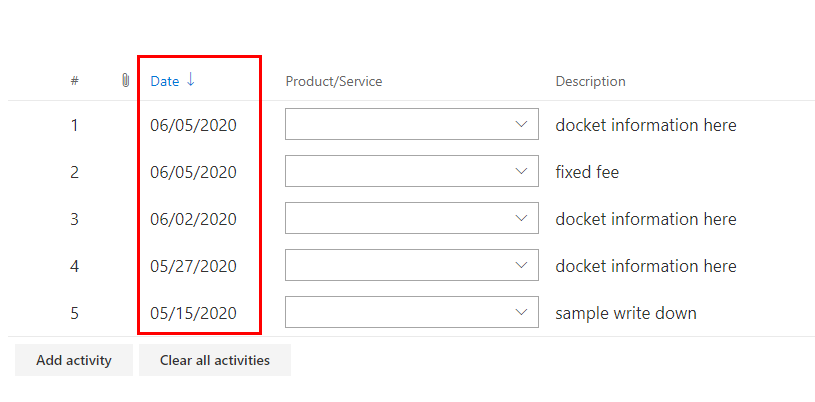Edit the 'fixed fee' description

tap(587, 172)
